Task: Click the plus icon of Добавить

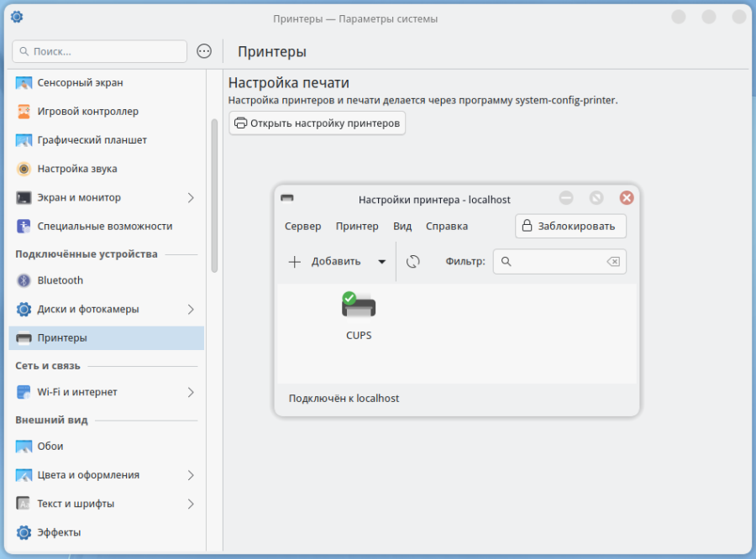Action: point(295,262)
